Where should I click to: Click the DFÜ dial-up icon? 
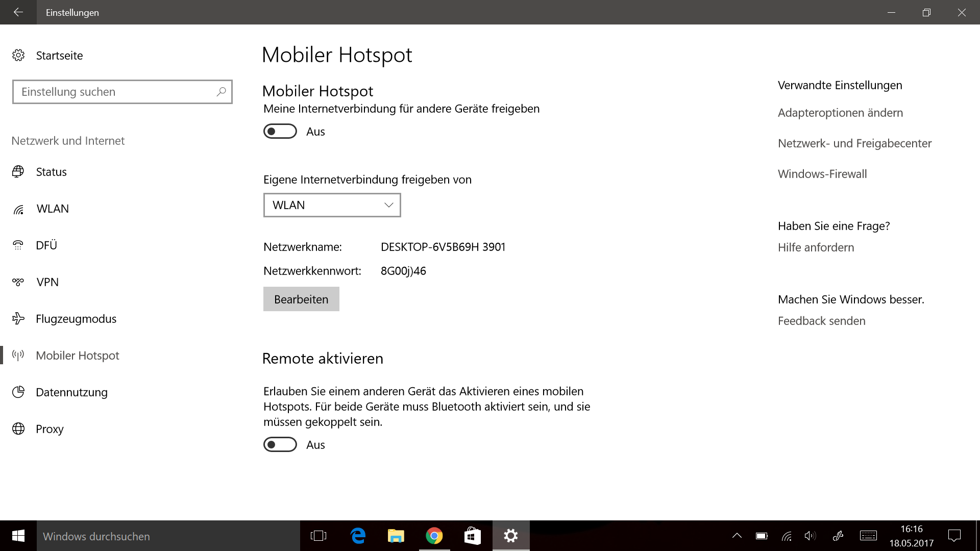(x=18, y=245)
